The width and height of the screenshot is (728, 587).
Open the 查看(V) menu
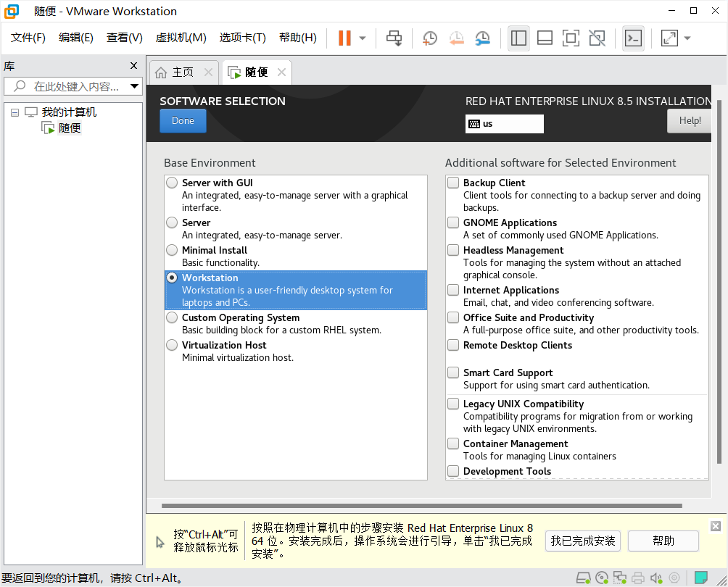point(125,38)
